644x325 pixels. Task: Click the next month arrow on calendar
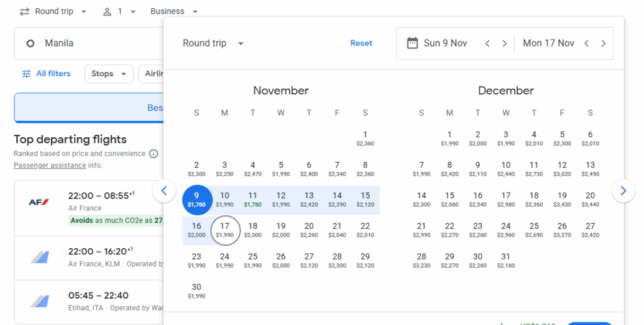(623, 190)
